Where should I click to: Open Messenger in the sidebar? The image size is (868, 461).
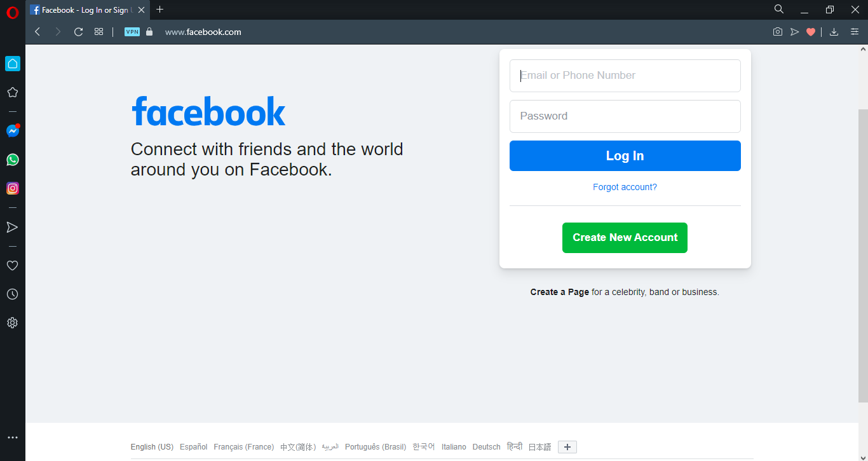click(x=12, y=131)
